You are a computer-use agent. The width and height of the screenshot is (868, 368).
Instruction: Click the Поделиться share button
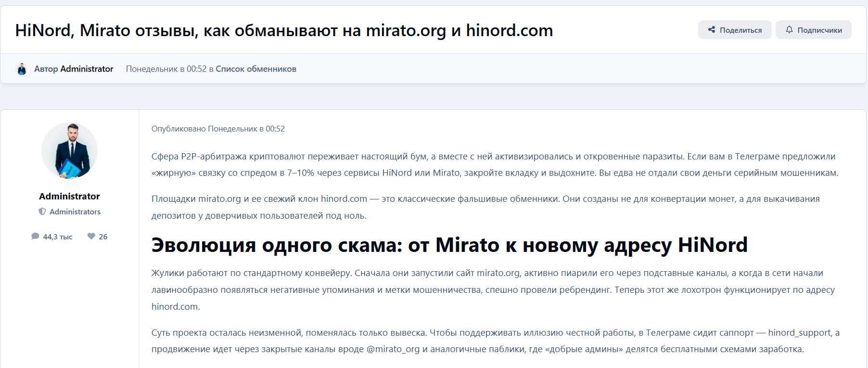(735, 30)
